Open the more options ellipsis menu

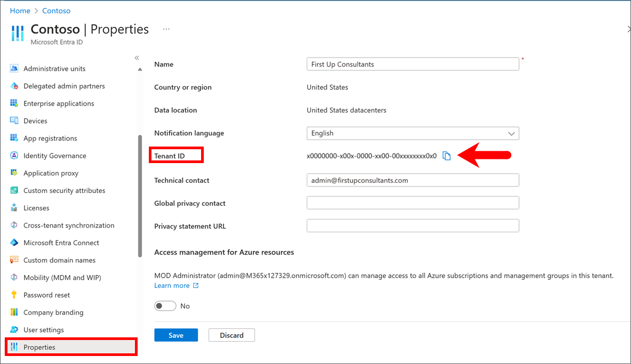click(x=166, y=29)
